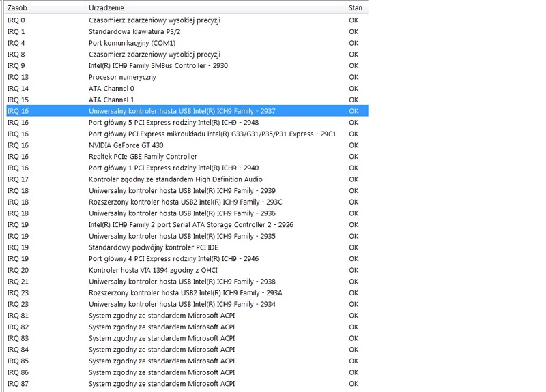Select USB host controller - 2938 row

(187, 282)
